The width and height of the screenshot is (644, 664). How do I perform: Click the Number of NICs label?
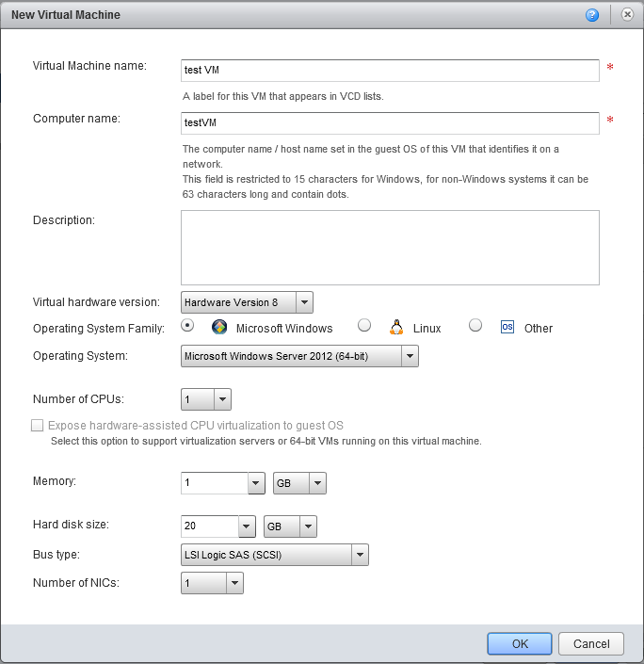[x=76, y=583]
